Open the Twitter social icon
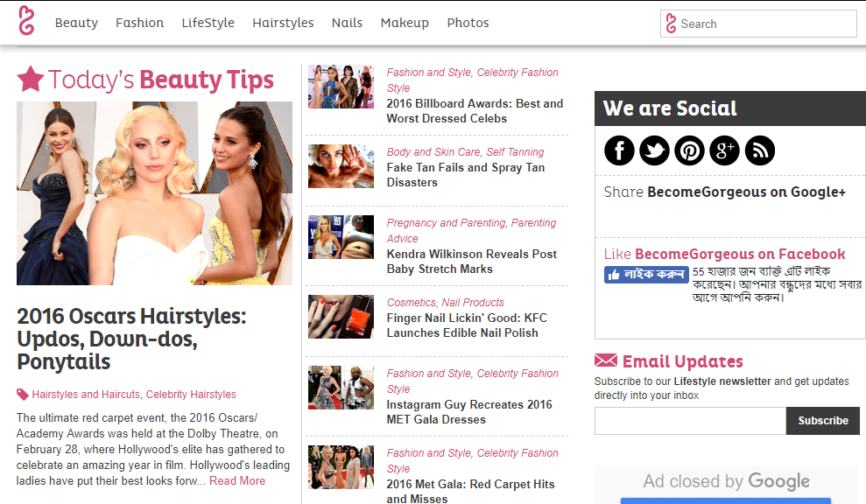The width and height of the screenshot is (866, 504). (x=654, y=150)
